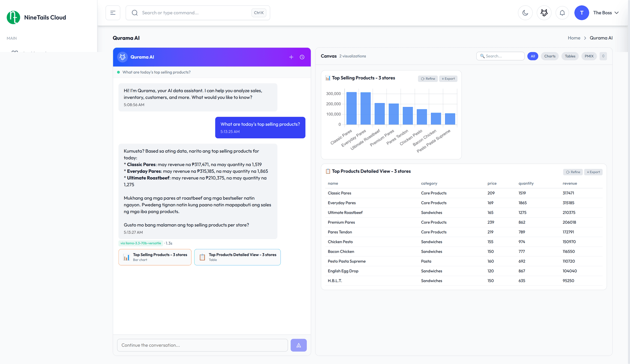Open the sidebar with the hamburger icon

pyautogui.click(x=113, y=12)
